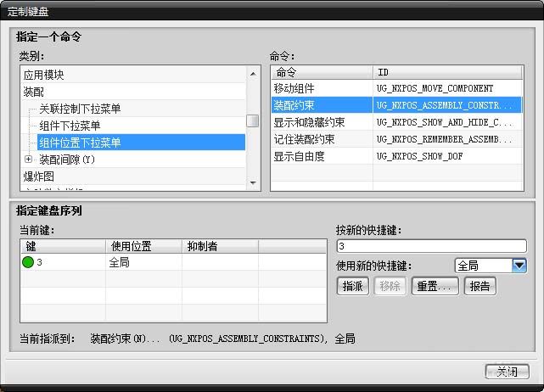Click the 键 column header
This screenshot has height=392, width=544.
[63, 246]
